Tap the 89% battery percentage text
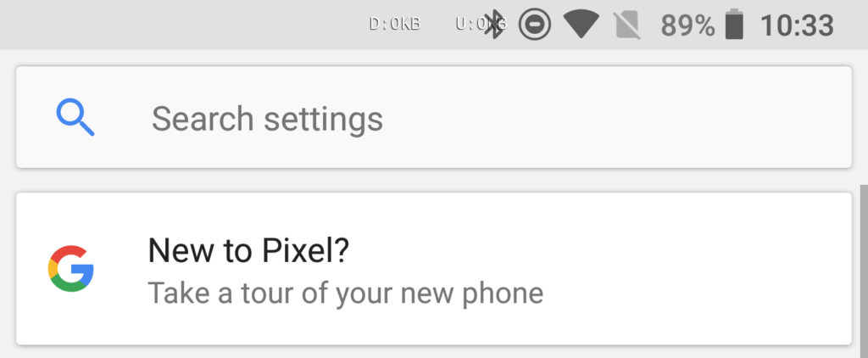This screenshot has width=868, height=358. pos(688,25)
